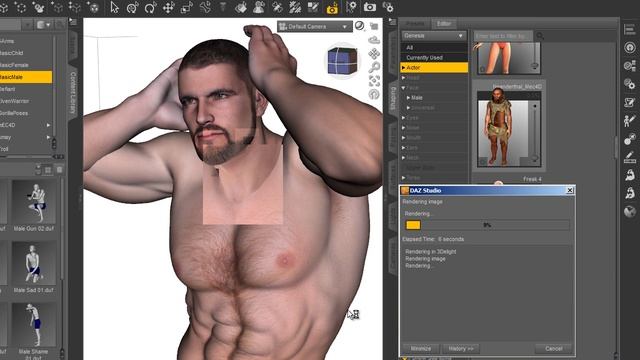Viewport: 640px width, 360px height.
Task: Select the BasicMale folder
Action: coord(26,77)
